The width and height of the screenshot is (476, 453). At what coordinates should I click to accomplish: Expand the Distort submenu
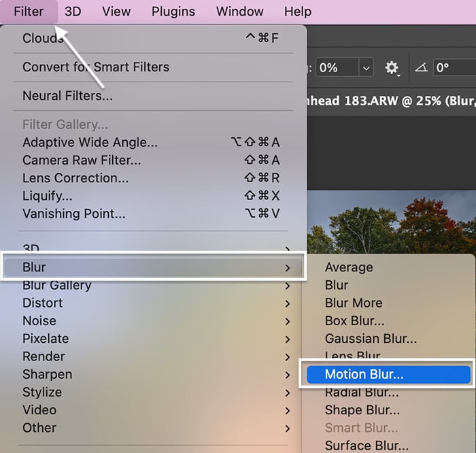(153, 303)
